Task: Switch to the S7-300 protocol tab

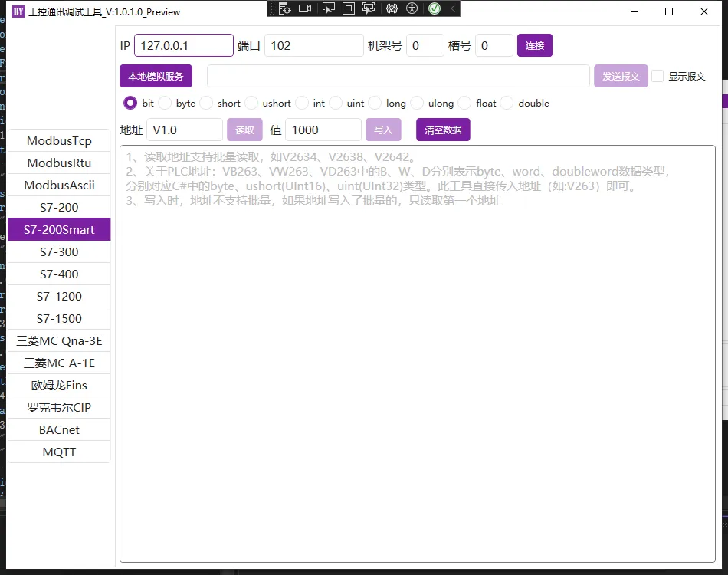Action: (59, 251)
